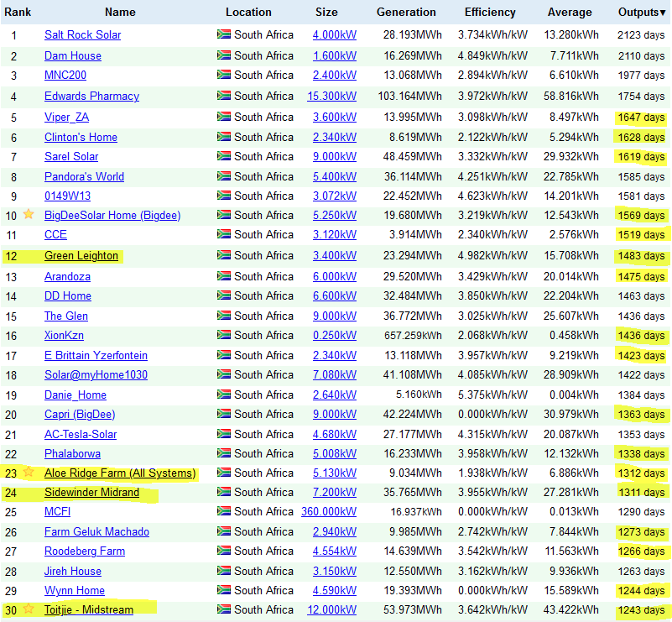Click the flag icon in the Green Leighton row

[224, 254]
